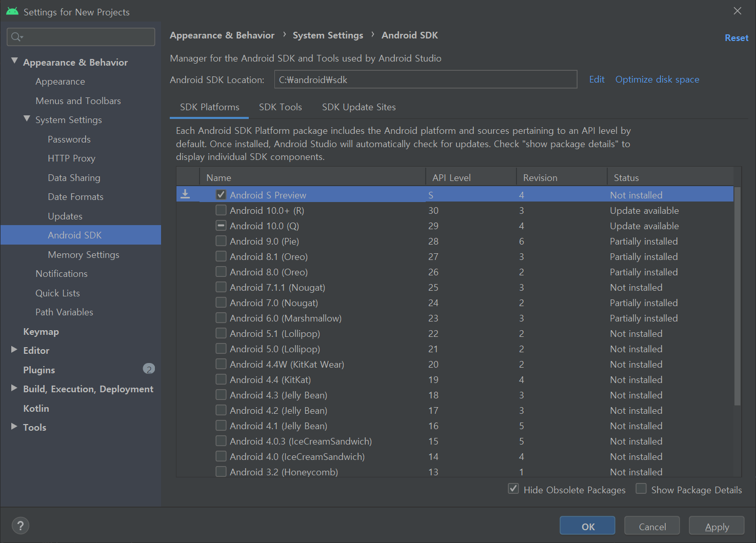Click the search magnifier icon

coord(16,37)
